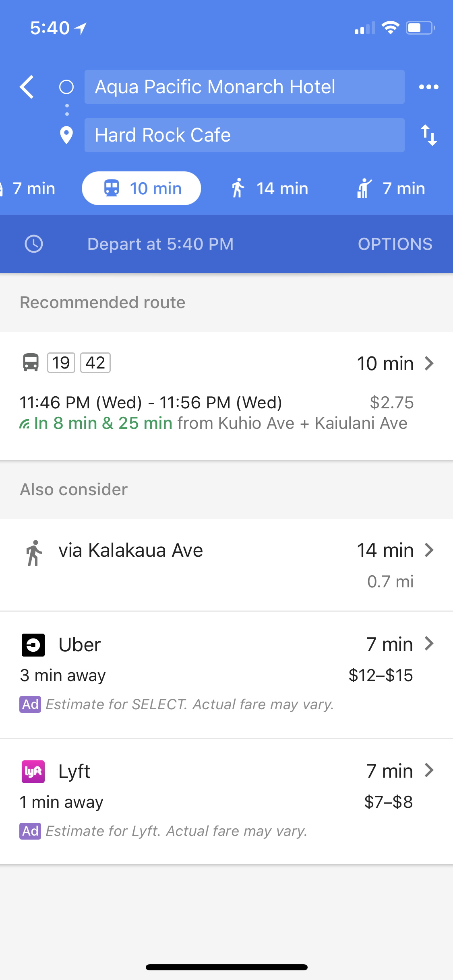Expand the 10 min bus route chevron

pos(429,363)
